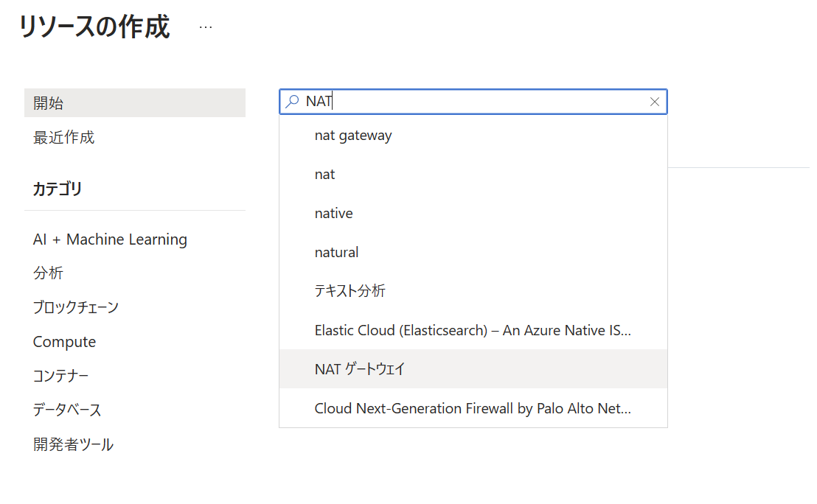Open the ellipsis more options menu
The image size is (817, 504).
coord(206,27)
